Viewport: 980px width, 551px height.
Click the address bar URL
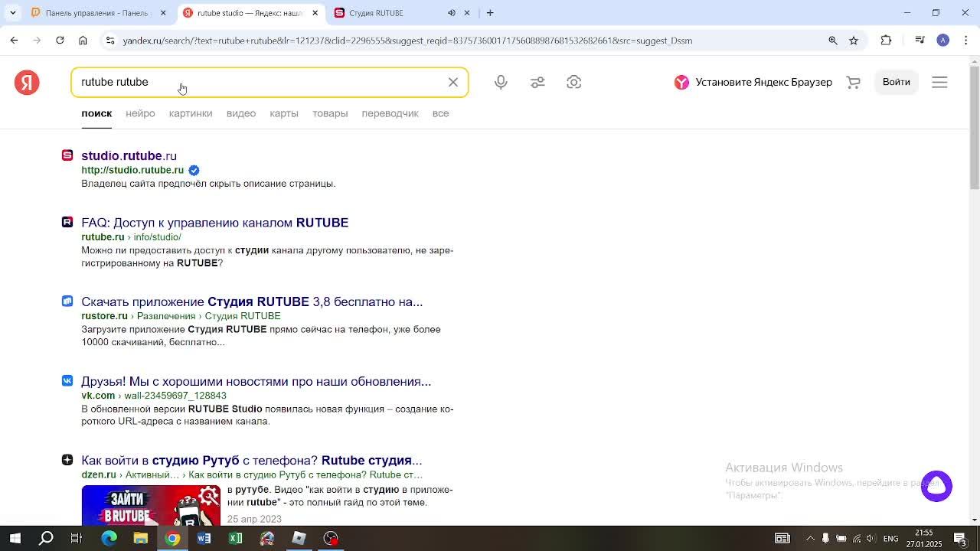[407, 41]
